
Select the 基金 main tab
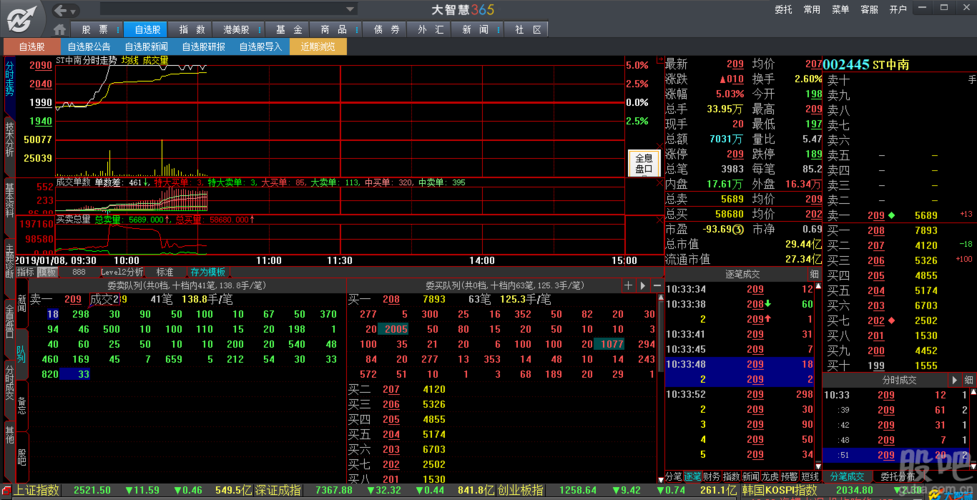click(288, 29)
